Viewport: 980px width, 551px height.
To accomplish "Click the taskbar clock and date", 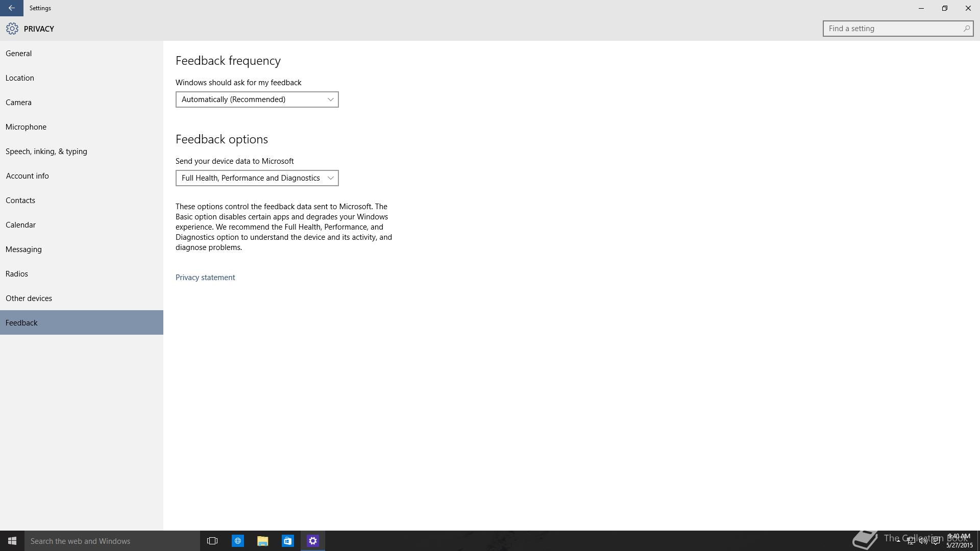I will [959, 541].
